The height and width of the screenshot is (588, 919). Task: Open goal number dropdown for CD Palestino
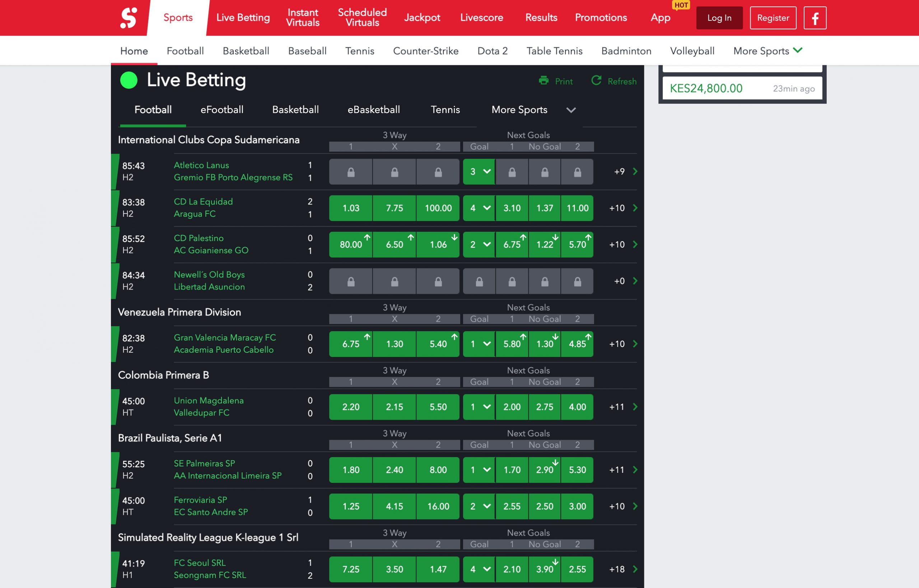click(x=479, y=245)
